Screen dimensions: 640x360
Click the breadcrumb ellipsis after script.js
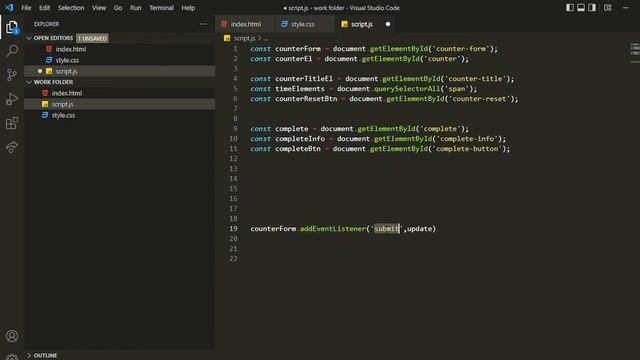(x=266, y=38)
